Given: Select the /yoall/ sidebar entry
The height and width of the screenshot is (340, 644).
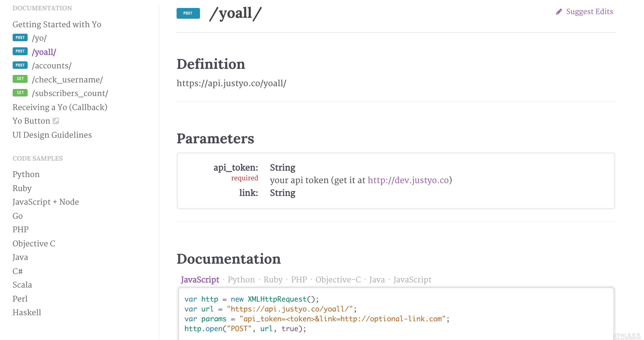Looking at the screenshot, I should pyautogui.click(x=44, y=52).
